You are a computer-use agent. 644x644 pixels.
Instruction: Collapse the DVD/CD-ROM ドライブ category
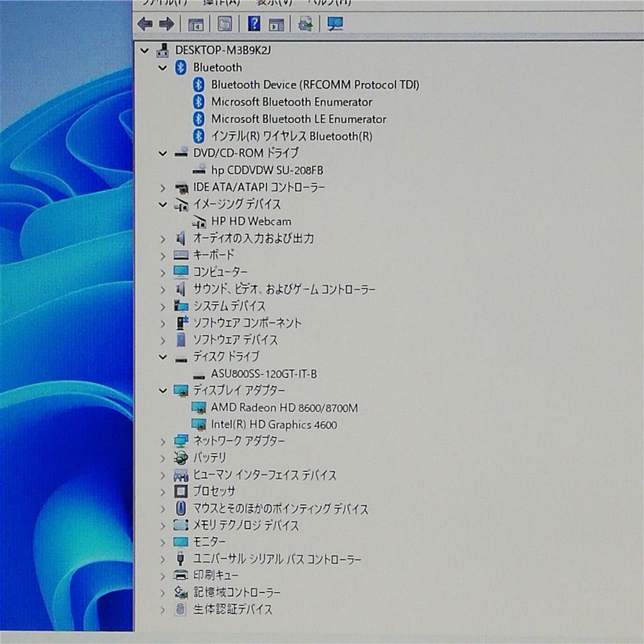(163, 154)
